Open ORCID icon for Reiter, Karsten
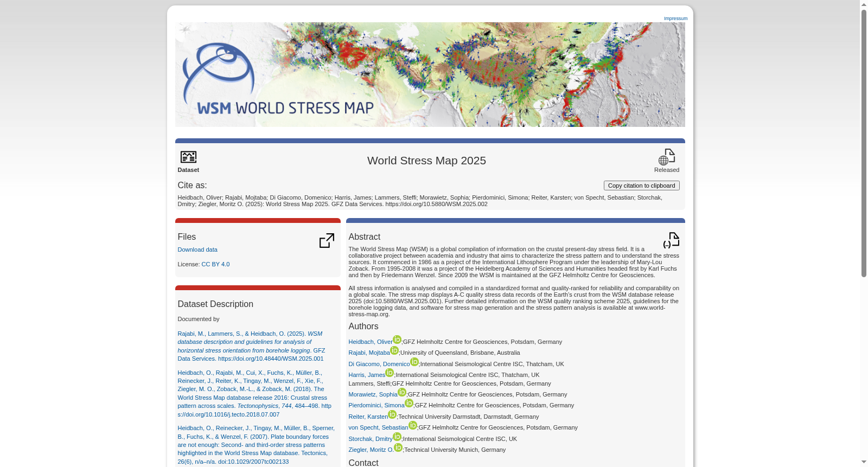The image size is (868, 467). pos(392,414)
